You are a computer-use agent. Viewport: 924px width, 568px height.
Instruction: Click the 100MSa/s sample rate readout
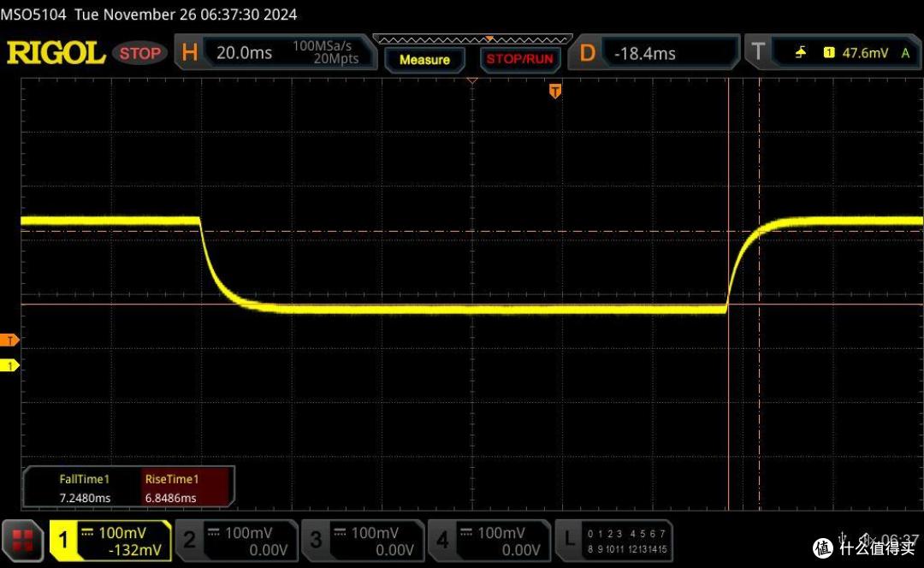pyautogui.click(x=323, y=45)
